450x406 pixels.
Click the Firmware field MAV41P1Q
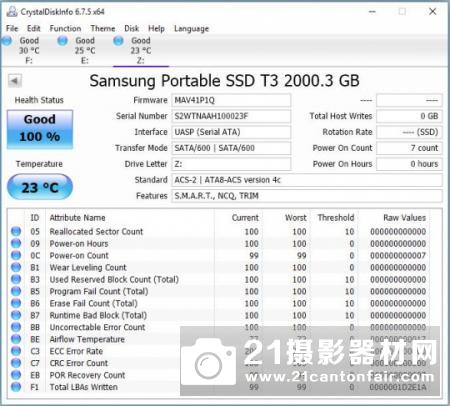point(231,100)
